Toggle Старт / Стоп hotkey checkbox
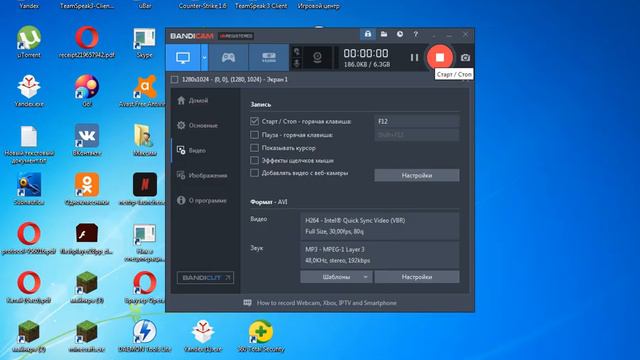 [254, 121]
